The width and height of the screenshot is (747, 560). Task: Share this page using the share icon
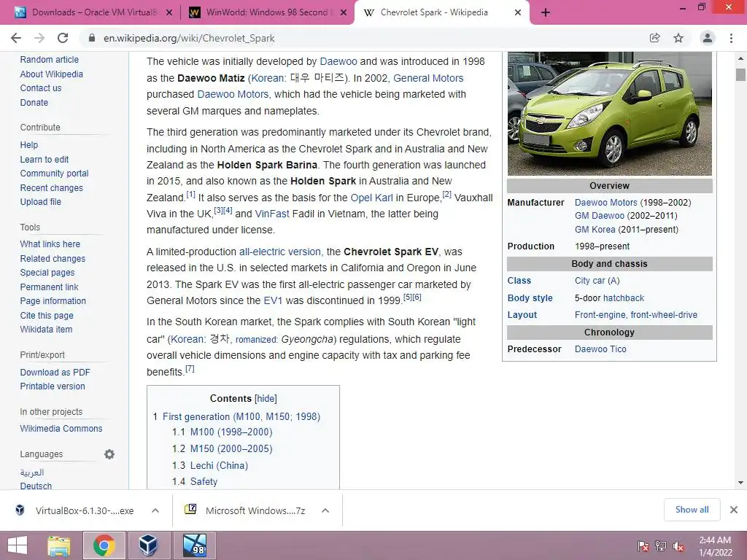click(x=655, y=38)
